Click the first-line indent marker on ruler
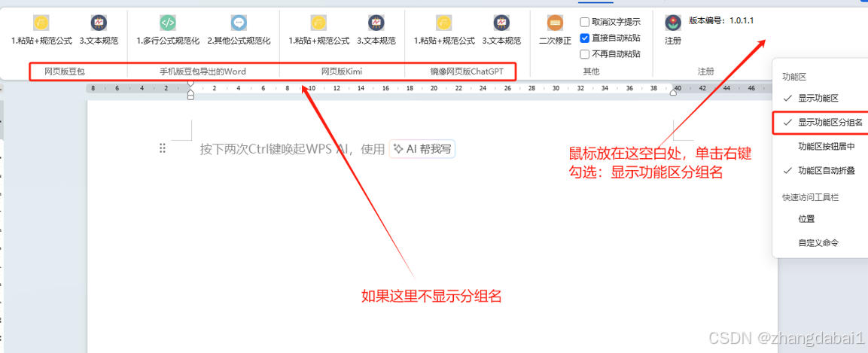The height and width of the screenshot is (353, 868). [191, 84]
